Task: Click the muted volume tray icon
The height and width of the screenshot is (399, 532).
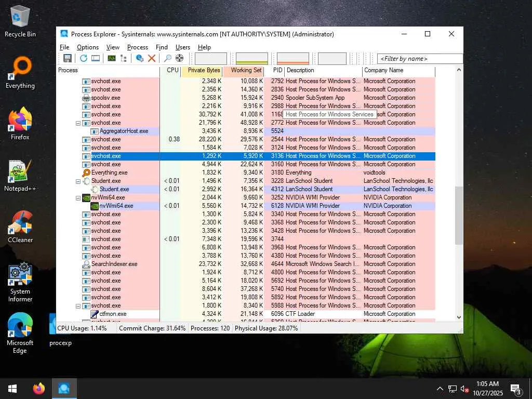Action: pos(465,389)
